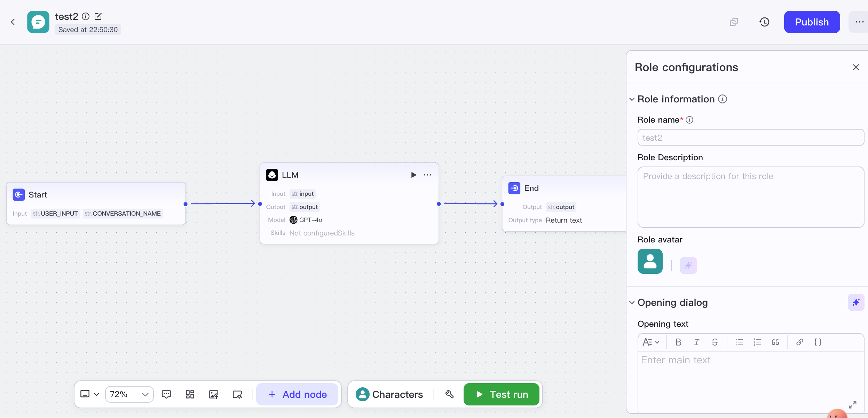Click the history clock icon
The height and width of the screenshot is (418, 868).
[x=764, y=22]
